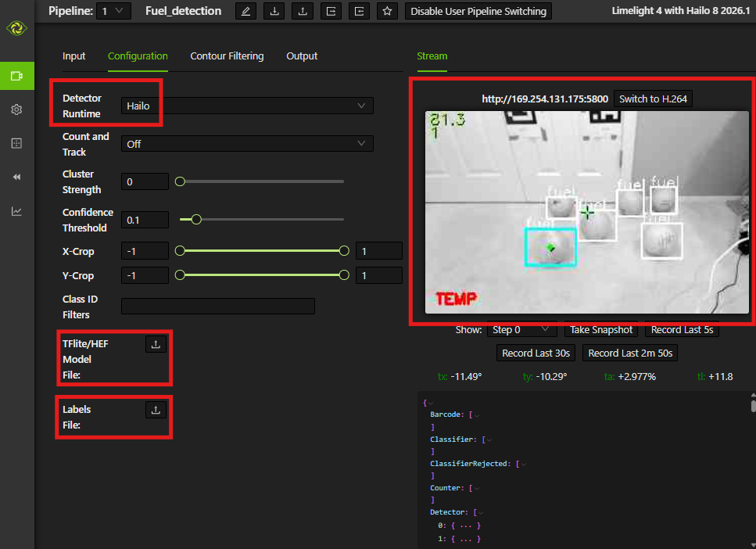This screenshot has width=756, height=549.
Task: Click Record Last 2m 50s button
Action: click(630, 353)
